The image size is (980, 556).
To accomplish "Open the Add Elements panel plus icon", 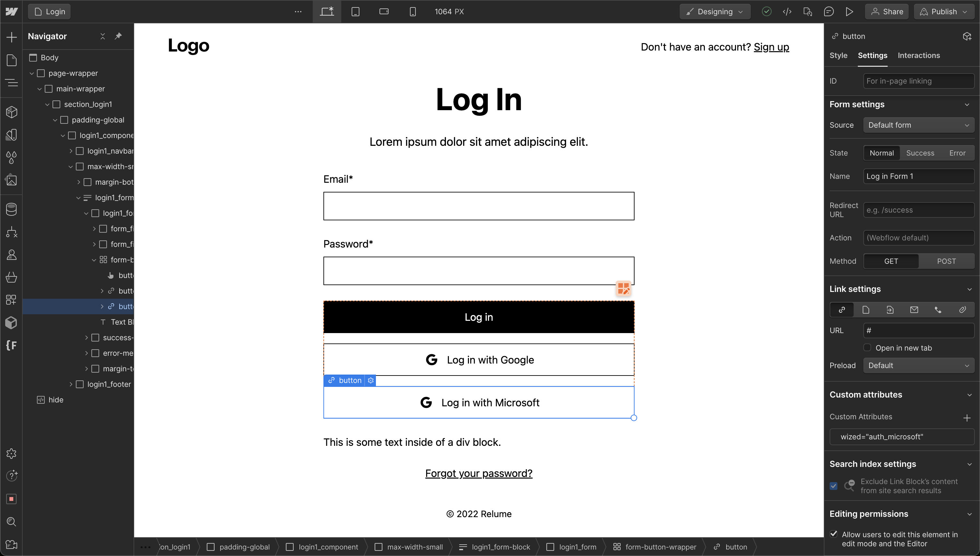I will [11, 37].
